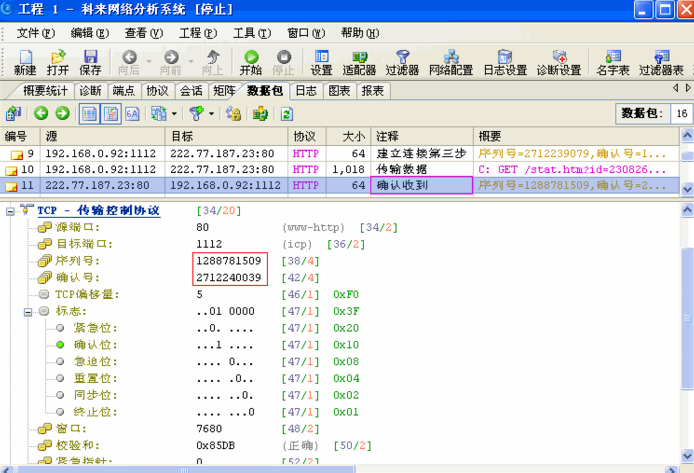Viewport: 694px width, 473px height.
Task: Collapse the TCP 传输控制协议 node
Action: [x=10, y=212]
